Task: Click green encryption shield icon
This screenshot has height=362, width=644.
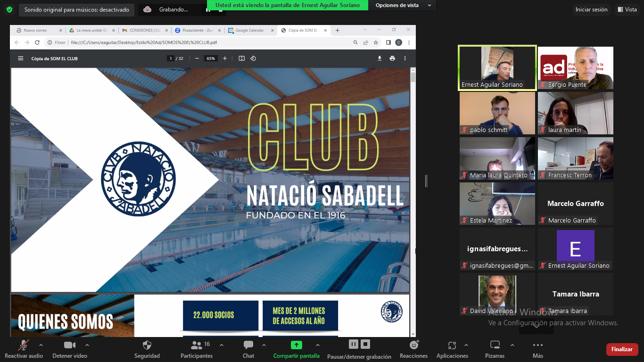Action: click(9, 9)
